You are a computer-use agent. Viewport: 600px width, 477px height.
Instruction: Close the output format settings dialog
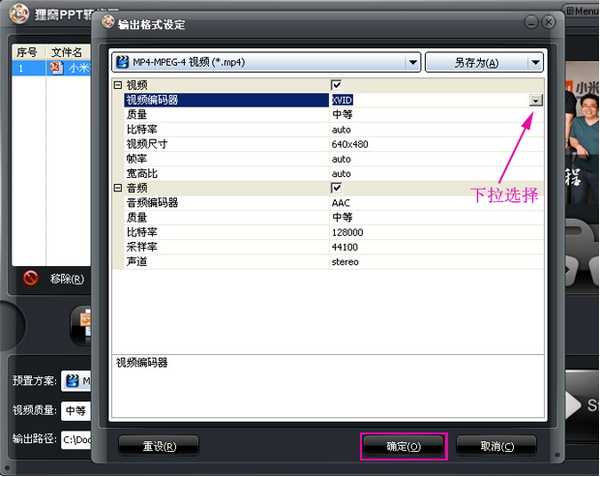click(550, 22)
